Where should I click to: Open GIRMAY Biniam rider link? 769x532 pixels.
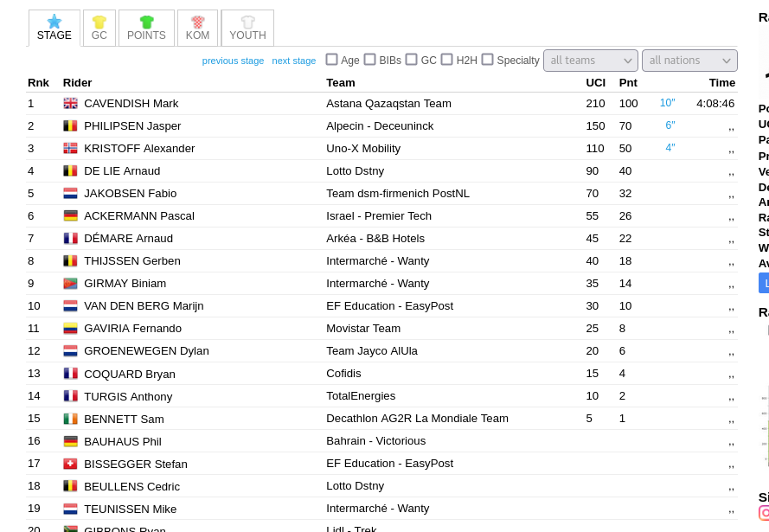[125, 284]
